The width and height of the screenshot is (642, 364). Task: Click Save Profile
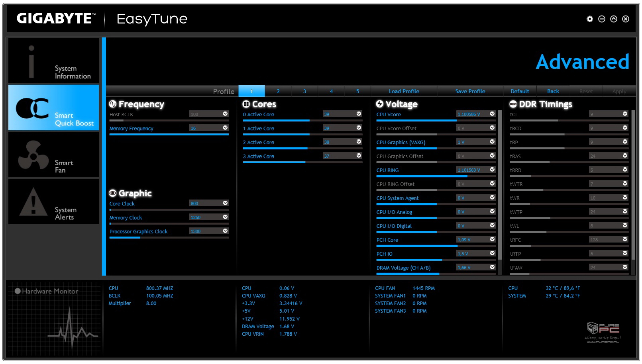pos(470,91)
